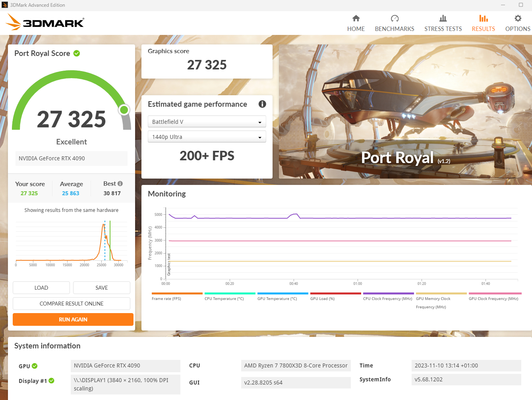
Task: Click the AMD Ryzen 7 7800X3D CPU field
Action: click(296, 365)
